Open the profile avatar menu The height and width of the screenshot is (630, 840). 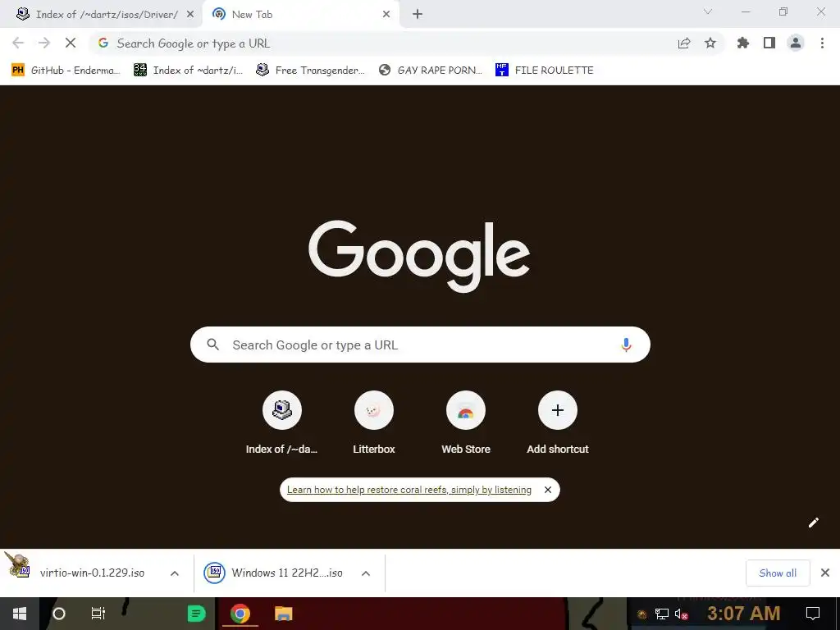coord(796,43)
